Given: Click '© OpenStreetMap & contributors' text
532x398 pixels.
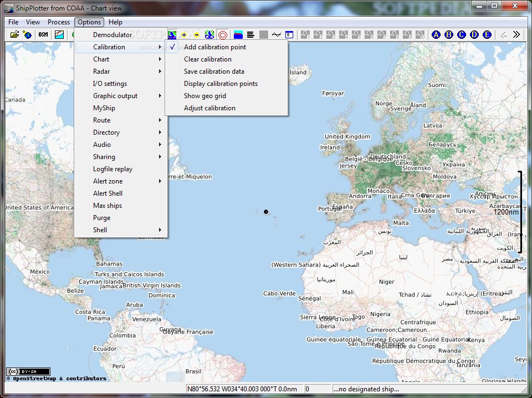Looking at the screenshot, I should (57, 378).
